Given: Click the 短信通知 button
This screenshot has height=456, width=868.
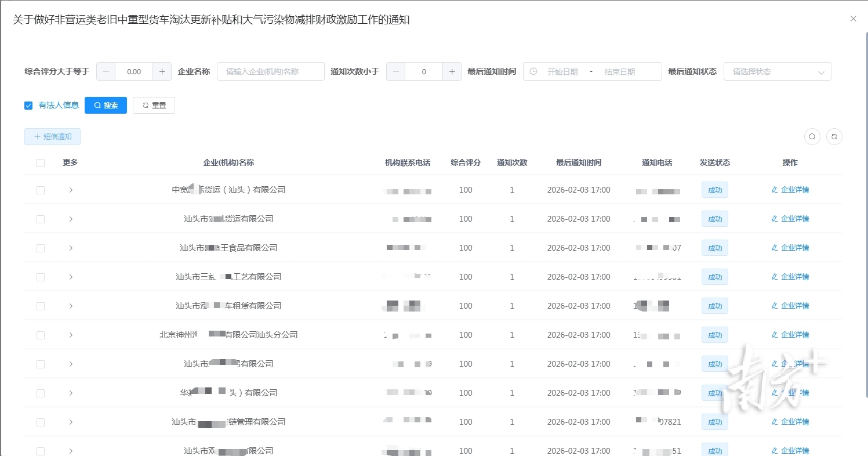Looking at the screenshot, I should (52, 136).
